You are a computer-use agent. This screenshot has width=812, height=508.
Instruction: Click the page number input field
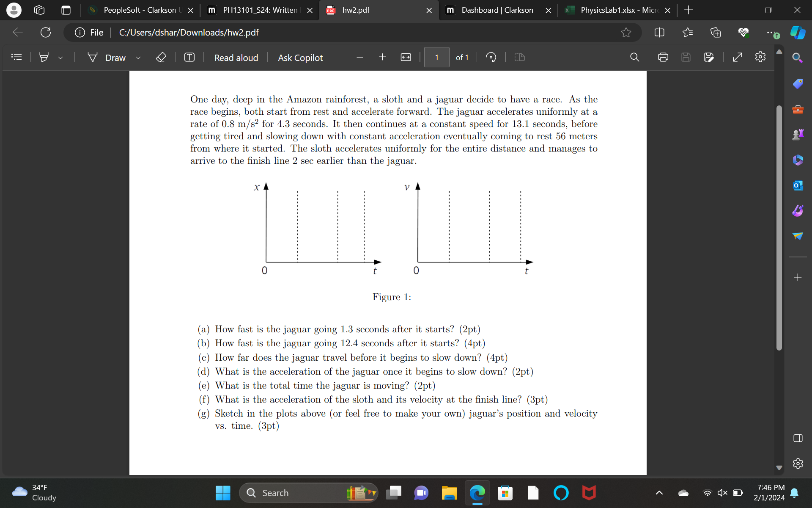pyautogui.click(x=436, y=57)
